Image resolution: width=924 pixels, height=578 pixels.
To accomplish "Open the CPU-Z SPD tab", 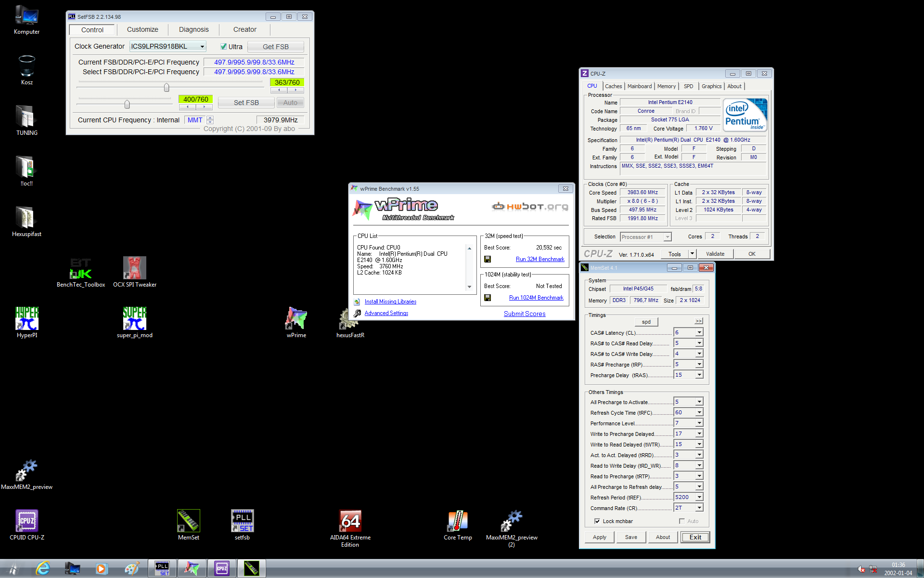I will click(x=689, y=86).
